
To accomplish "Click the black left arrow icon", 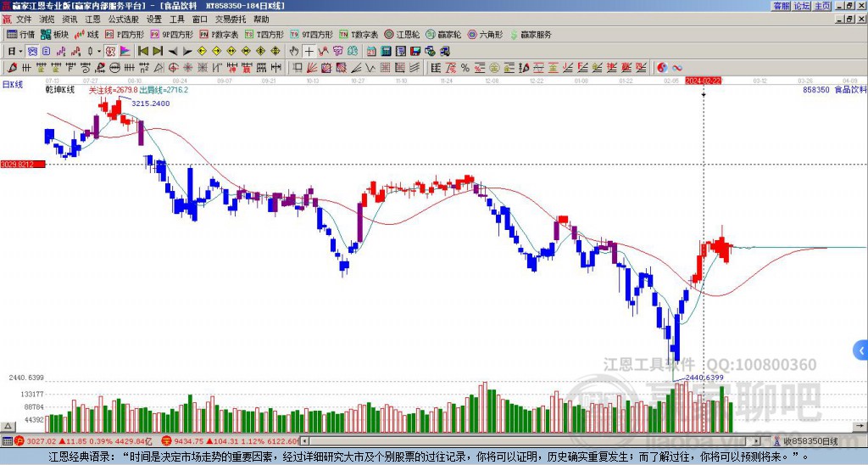I will [x=173, y=51].
